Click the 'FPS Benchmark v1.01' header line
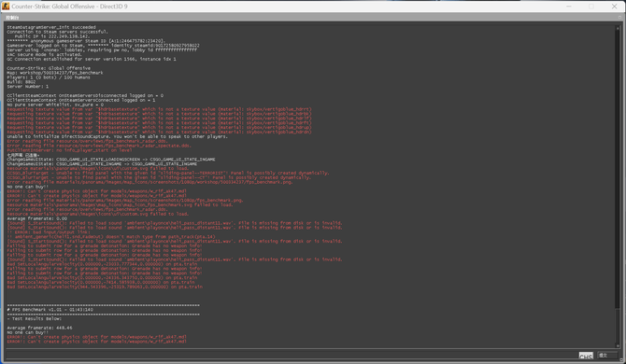 point(50,309)
